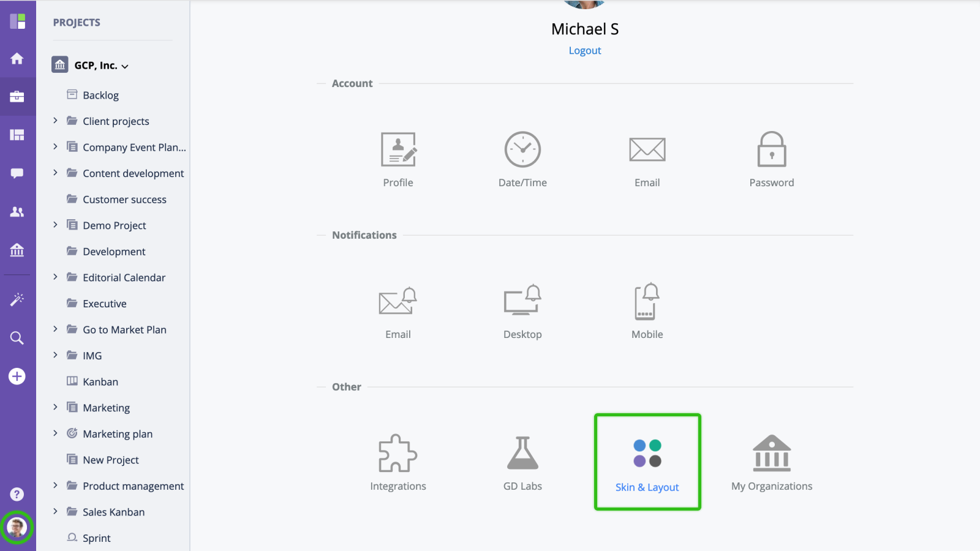Select Go to Market Plan in the tree
The width and height of the screenshot is (980, 551).
pos(124,329)
